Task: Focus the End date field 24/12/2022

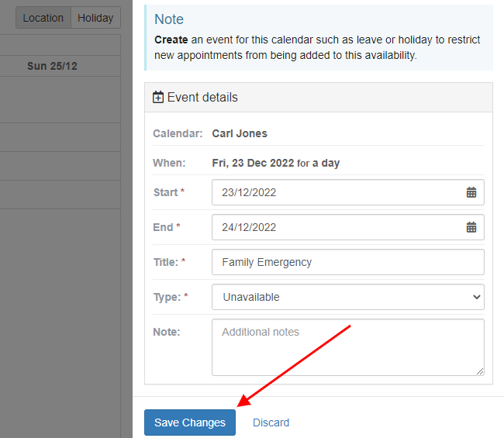Action: (348, 227)
